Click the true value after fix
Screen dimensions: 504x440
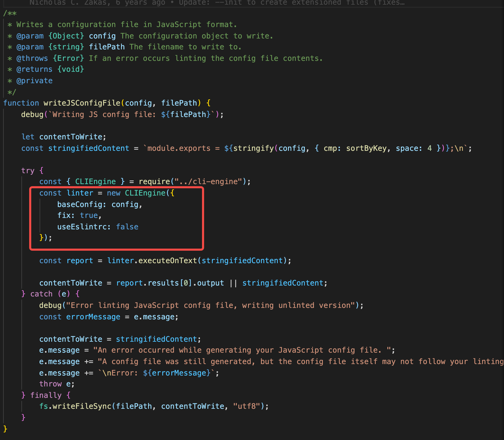[89, 215]
